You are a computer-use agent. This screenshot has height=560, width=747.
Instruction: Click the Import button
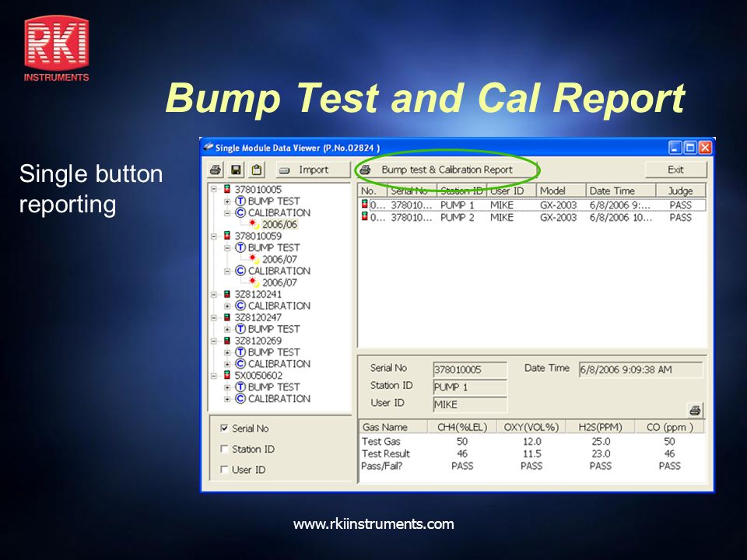point(313,170)
